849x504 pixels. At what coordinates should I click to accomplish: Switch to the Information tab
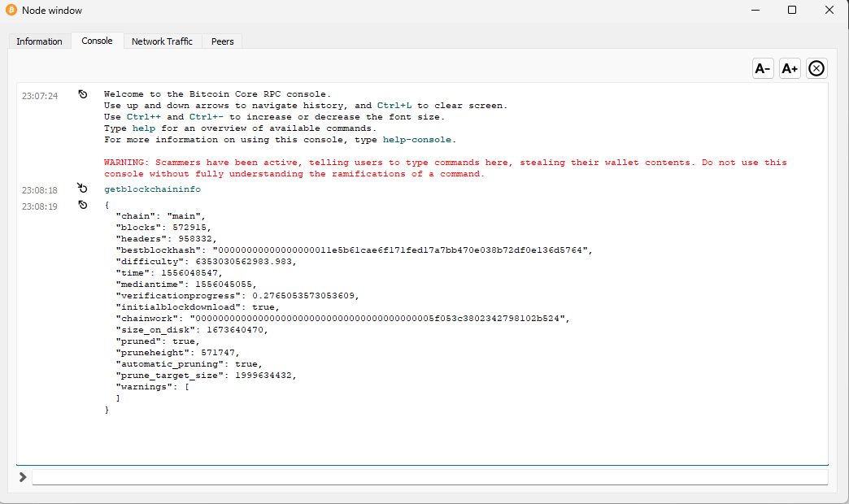[x=39, y=41]
